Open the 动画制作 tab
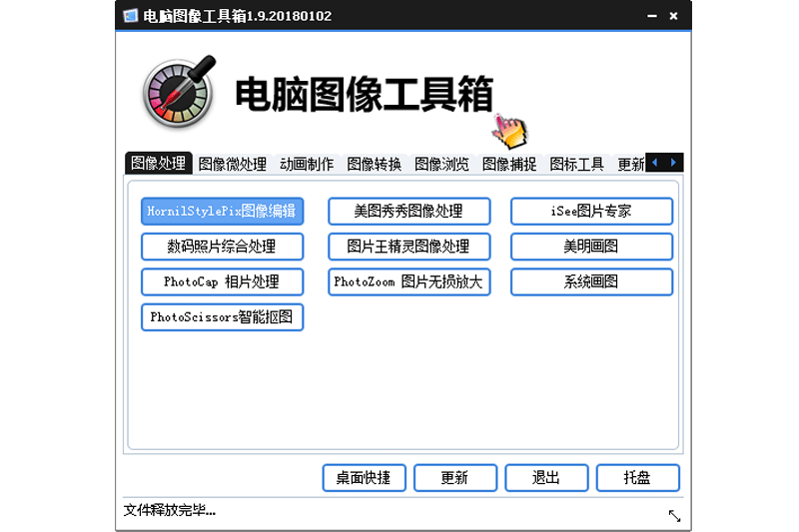The width and height of the screenshot is (799, 532). 307,164
